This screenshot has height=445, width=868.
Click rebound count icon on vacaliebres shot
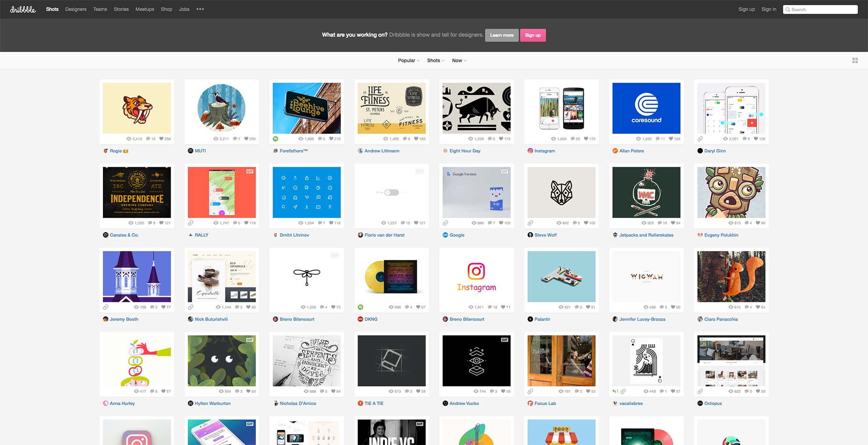click(x=615, y=391)
